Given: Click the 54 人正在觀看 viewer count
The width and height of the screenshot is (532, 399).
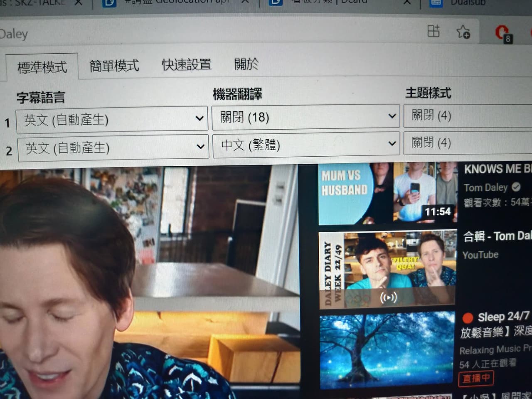Looking at the screenshot, I should click(488, 364).
